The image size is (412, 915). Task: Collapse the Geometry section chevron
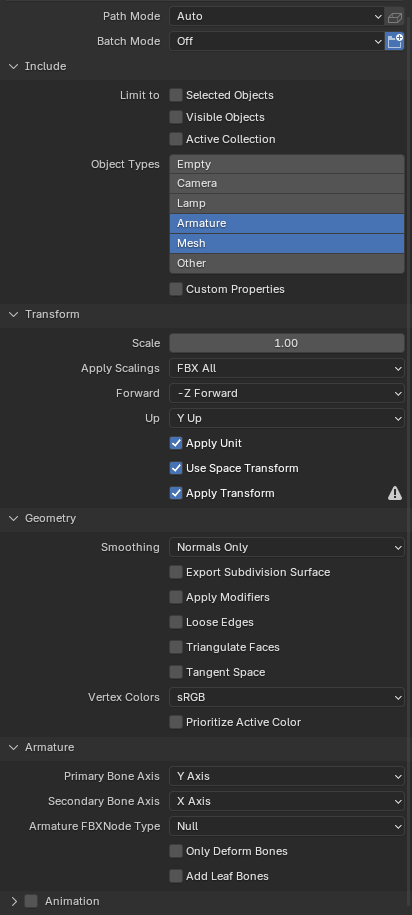14,518
